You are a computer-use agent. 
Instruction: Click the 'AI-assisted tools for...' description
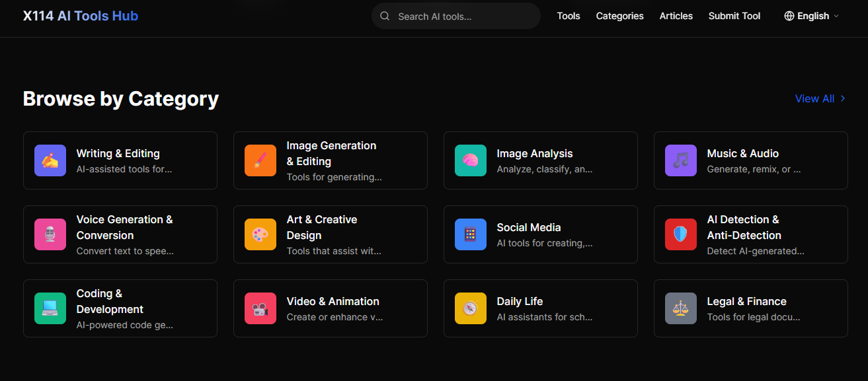[x=124, y=169]
